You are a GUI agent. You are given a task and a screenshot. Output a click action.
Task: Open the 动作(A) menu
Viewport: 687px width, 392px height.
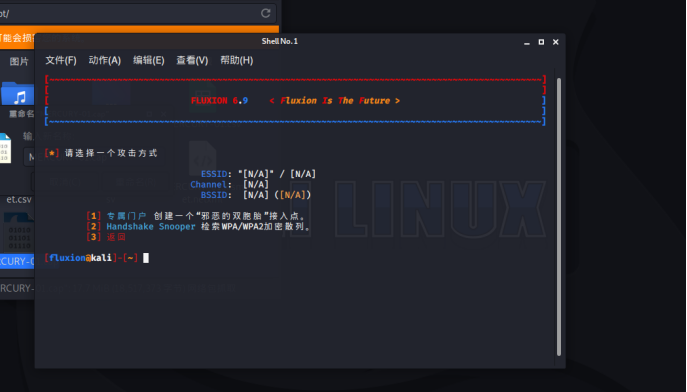(105, 60)
